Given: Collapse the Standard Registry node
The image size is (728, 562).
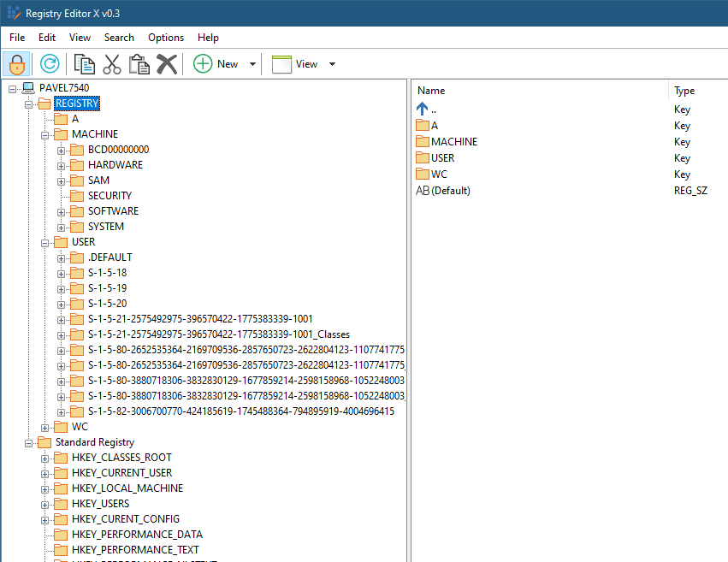Looking at the screenshot, I should pos(29,443).
